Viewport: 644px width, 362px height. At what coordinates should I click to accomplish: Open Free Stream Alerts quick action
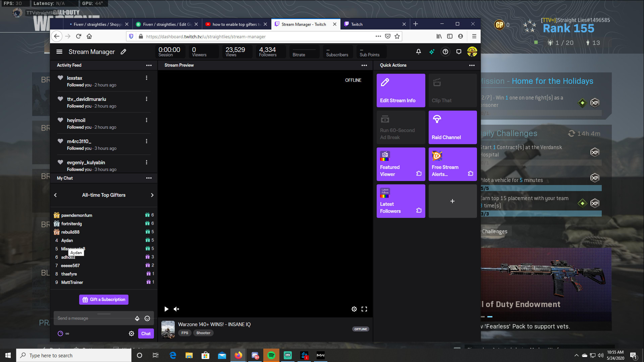(452, 164)
